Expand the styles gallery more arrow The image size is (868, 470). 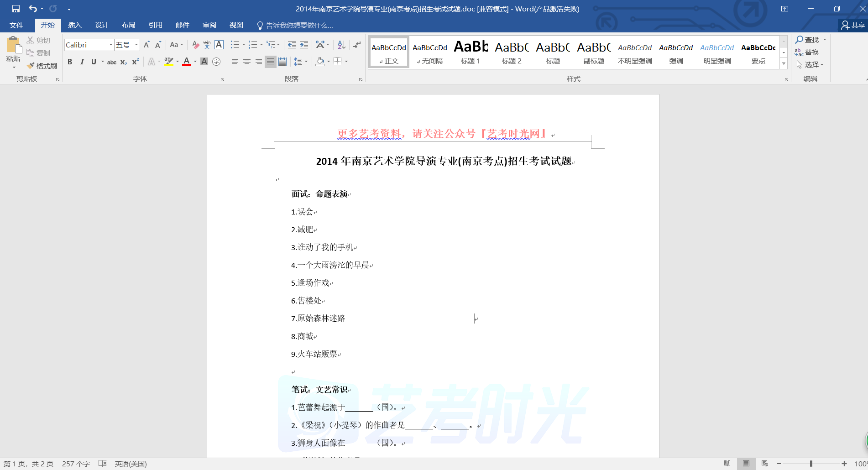(784, 64)
